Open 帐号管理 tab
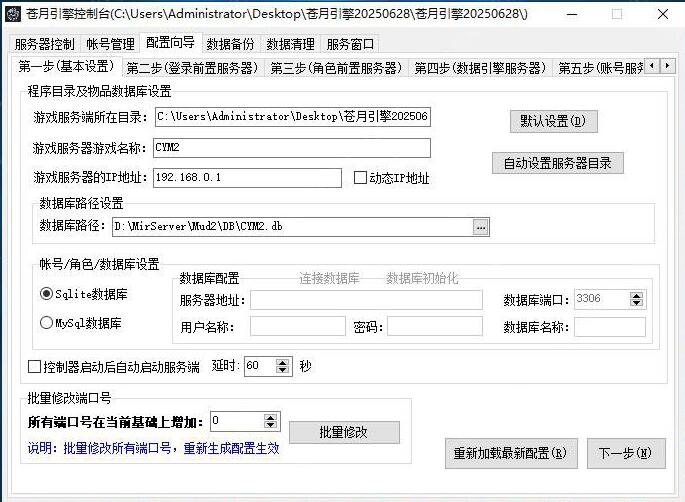Viewport: 685px width, 502px height. [110, 44]
